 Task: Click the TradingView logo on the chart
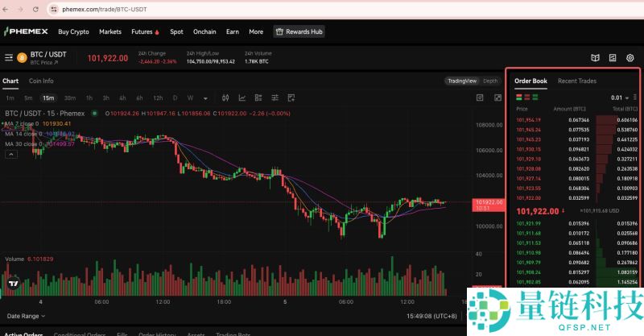tap(14, 284)
